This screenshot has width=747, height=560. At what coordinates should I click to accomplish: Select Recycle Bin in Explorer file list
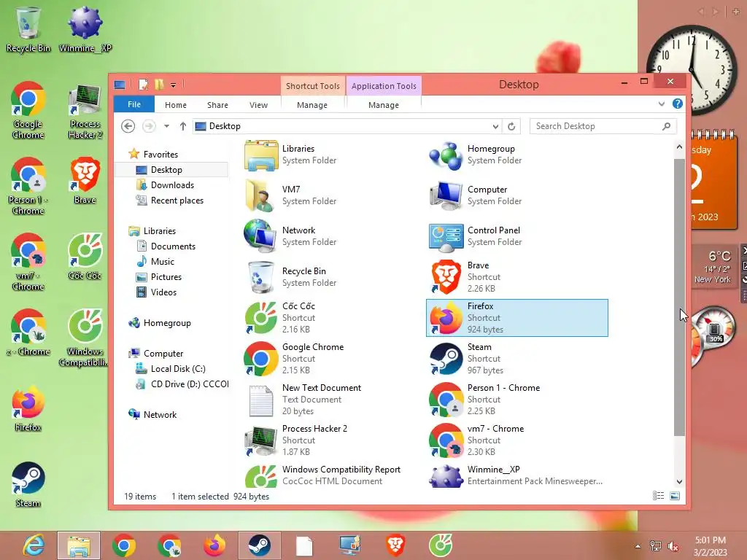pos(332,277)
